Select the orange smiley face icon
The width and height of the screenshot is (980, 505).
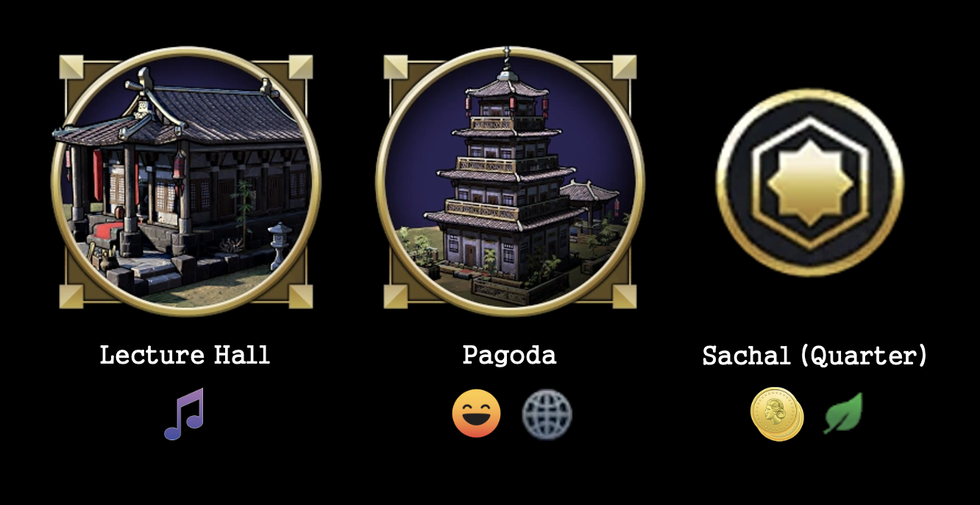(x=477, y=414)
